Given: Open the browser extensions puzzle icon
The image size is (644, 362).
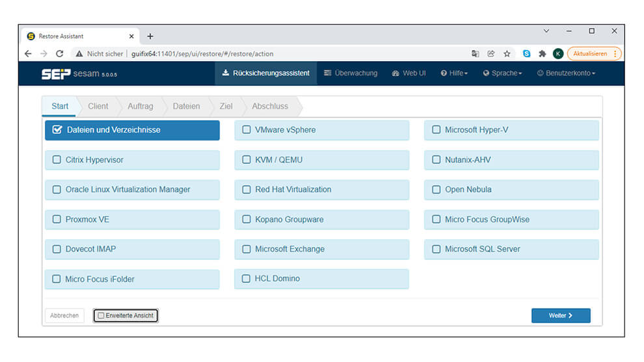Looking at the screenshot, I should [542, 54].
